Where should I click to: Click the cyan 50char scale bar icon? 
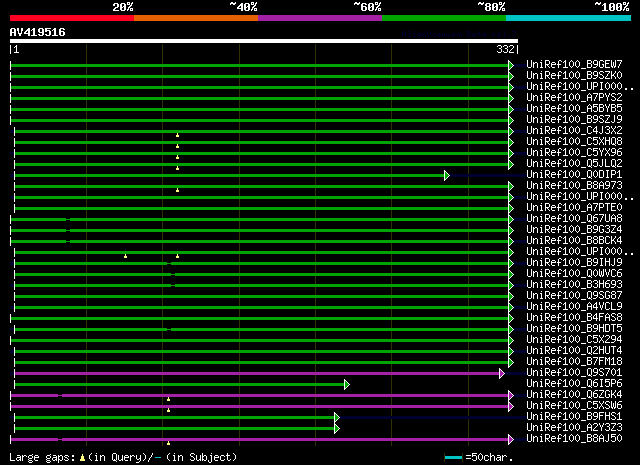(454, 457)
